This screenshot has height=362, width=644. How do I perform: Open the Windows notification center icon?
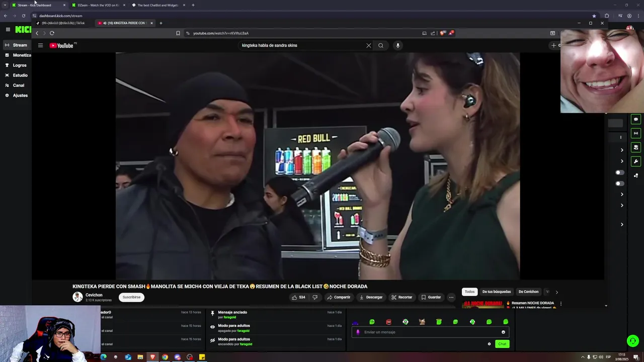pyautogui.click(x=636, y=357)
